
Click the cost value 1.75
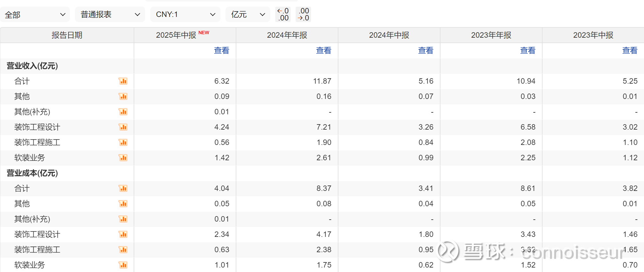[324, 265]
